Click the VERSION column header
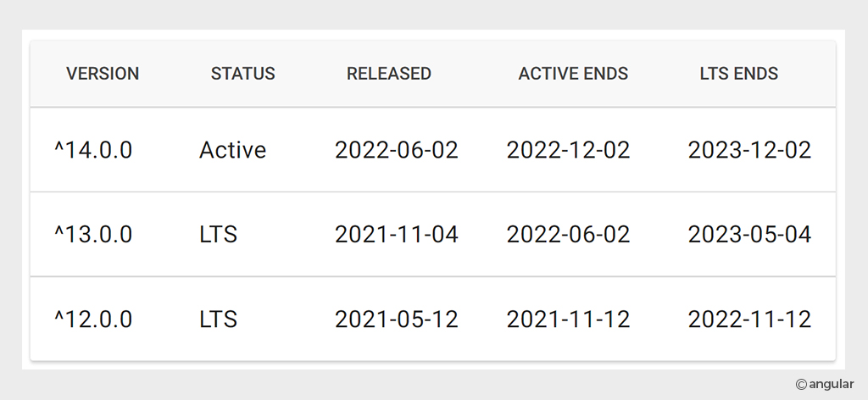 [x=103, y=74]
